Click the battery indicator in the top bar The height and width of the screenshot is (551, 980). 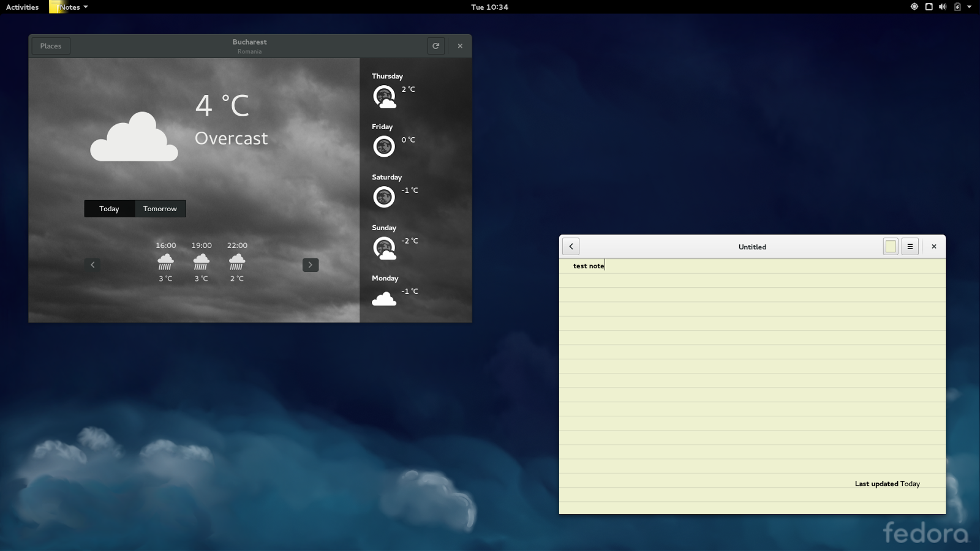point(957,7)
